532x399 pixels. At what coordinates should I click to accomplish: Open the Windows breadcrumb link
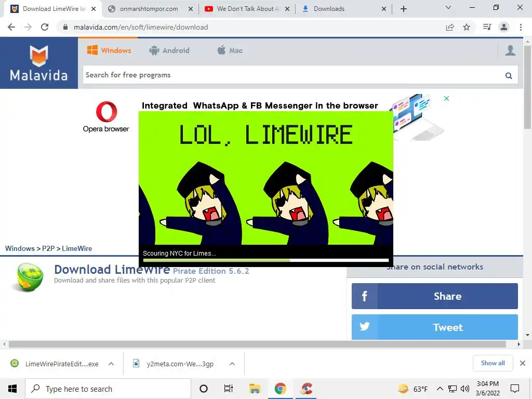tap(20, 248)
